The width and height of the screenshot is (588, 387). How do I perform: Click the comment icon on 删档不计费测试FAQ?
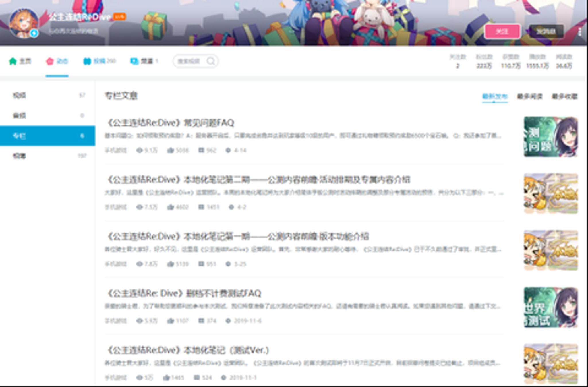tap(201, 321)
